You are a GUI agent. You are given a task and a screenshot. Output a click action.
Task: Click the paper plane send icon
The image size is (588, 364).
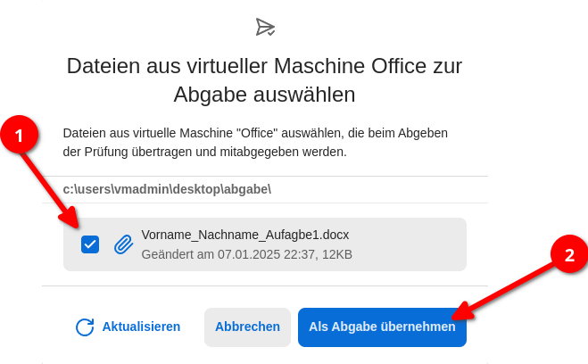[x=266, y=27]
